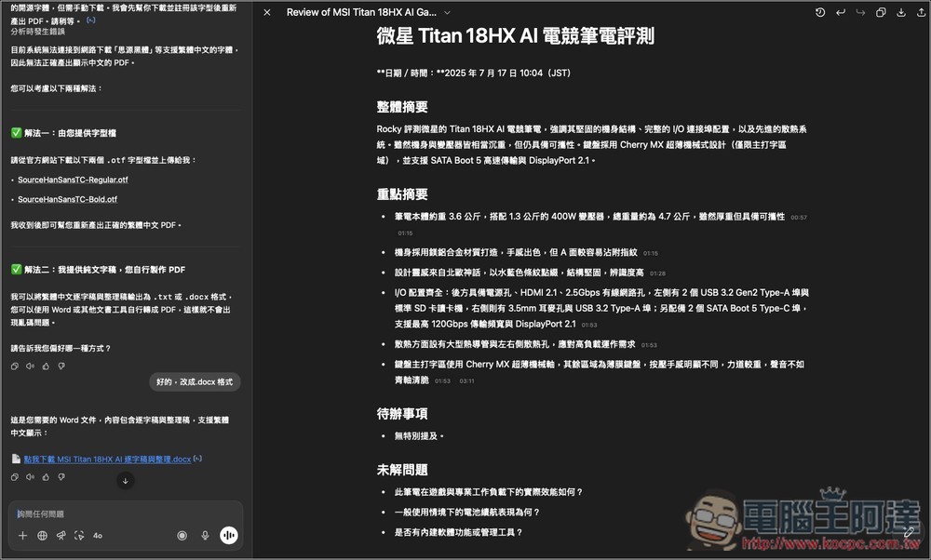
Task: Click the bullet 機身採用鎂鋁合金材質打造
Action: click(x=516, y=253)
